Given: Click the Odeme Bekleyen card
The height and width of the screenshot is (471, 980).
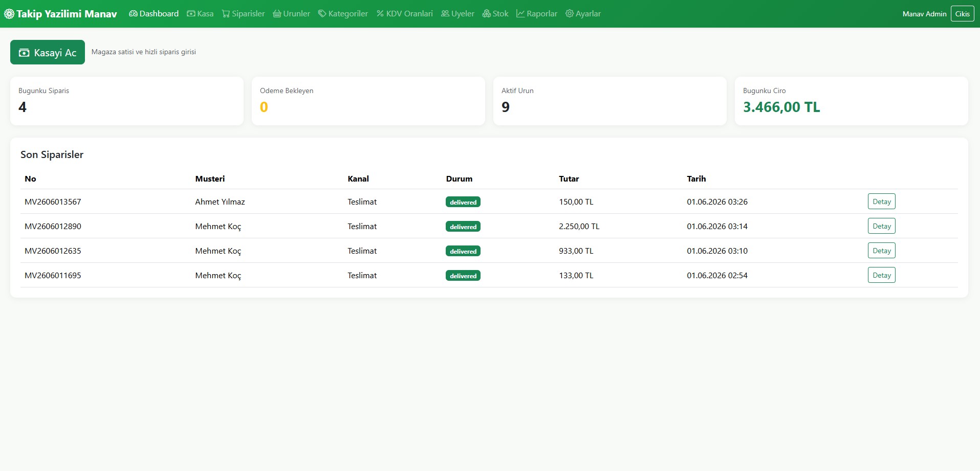Looking at the screenshot, I should (x=368, y=101).
